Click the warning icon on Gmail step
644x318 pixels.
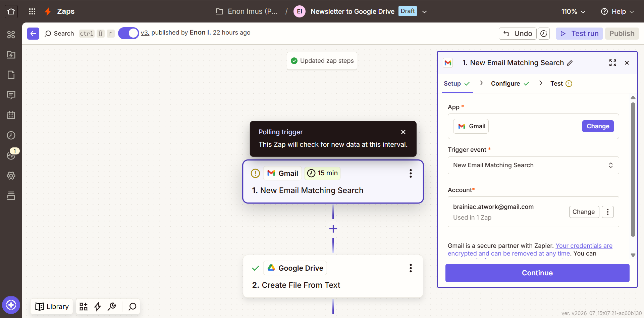click(255, 173)
